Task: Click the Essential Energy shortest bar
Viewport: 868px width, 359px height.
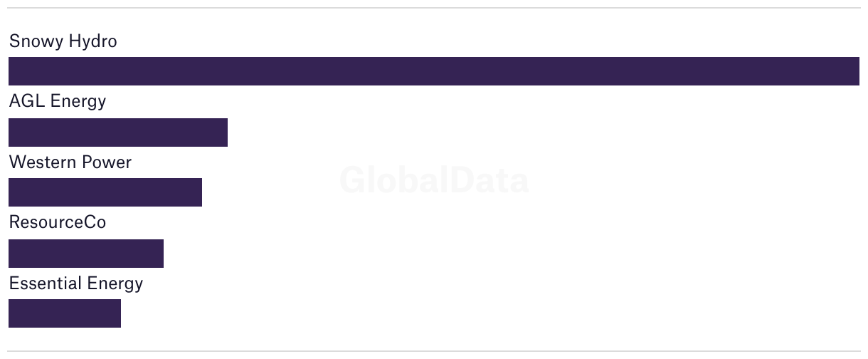Action: [x=65, y=313]
